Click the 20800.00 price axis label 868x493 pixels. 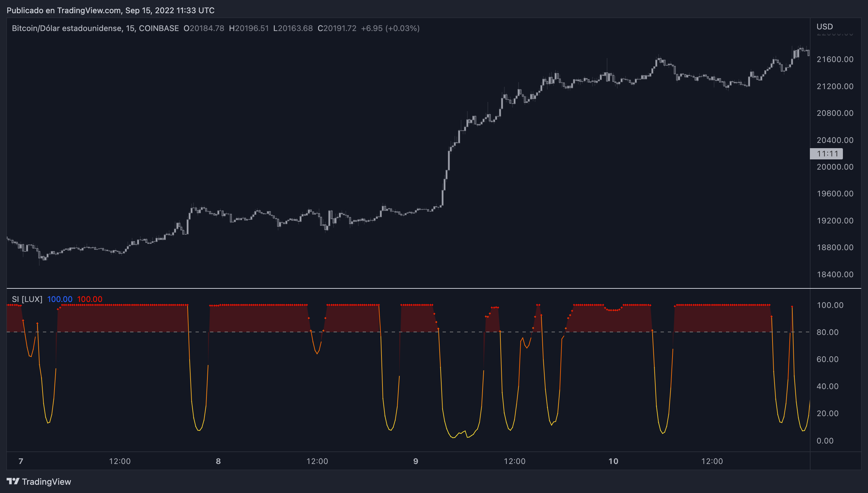click(835, 113)
